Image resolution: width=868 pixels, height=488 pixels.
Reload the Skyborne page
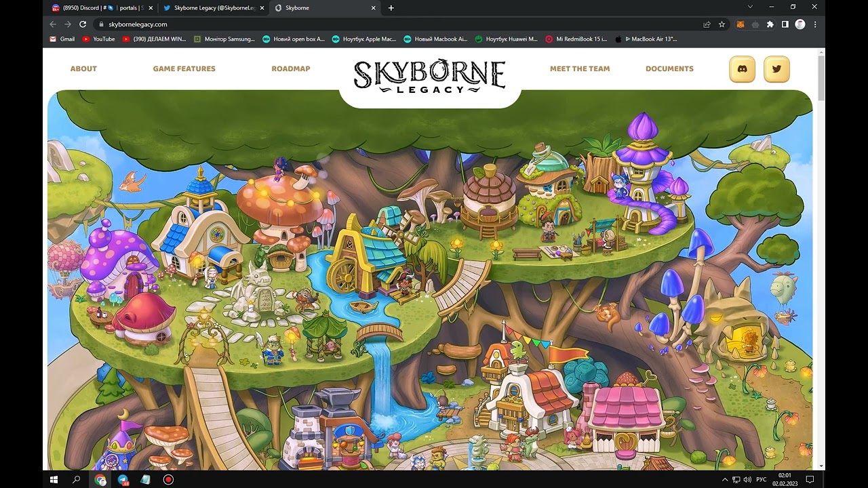[83, 24]
